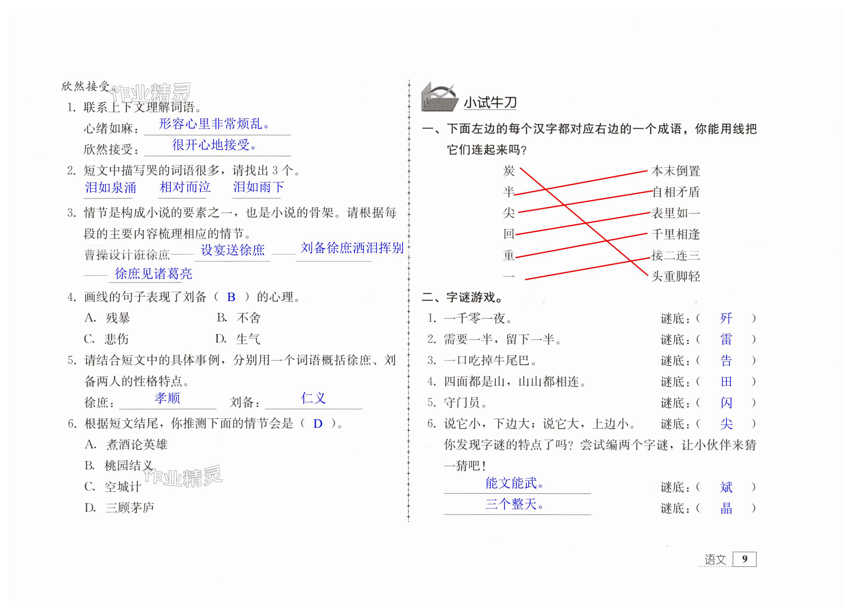Click the 刘备 personality answer 仁义
Viewport: 853px width, 616px height.
[313, 398]
